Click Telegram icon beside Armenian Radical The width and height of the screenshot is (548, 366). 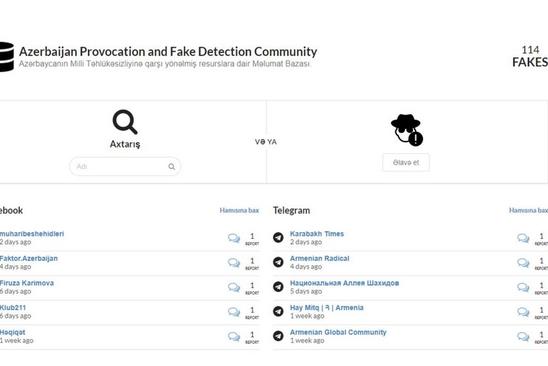(278, 262)
